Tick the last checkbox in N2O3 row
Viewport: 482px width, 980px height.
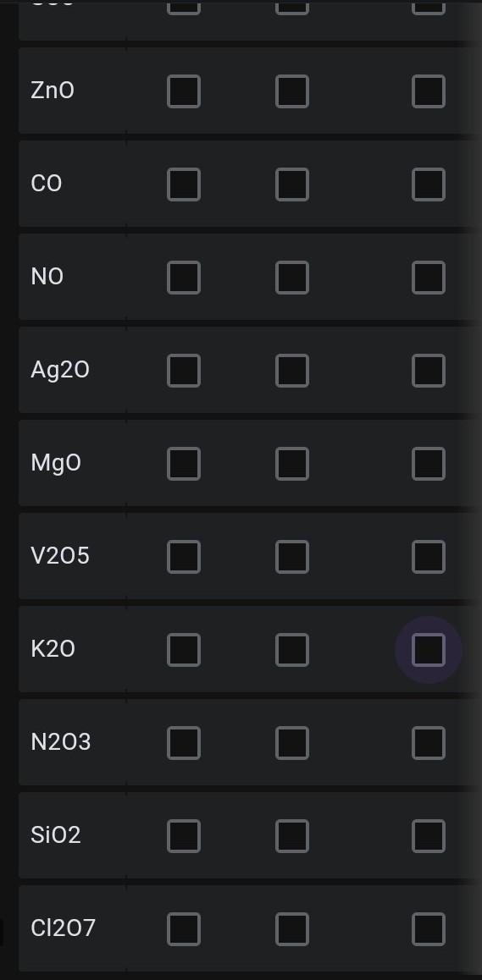click(429, 743)
